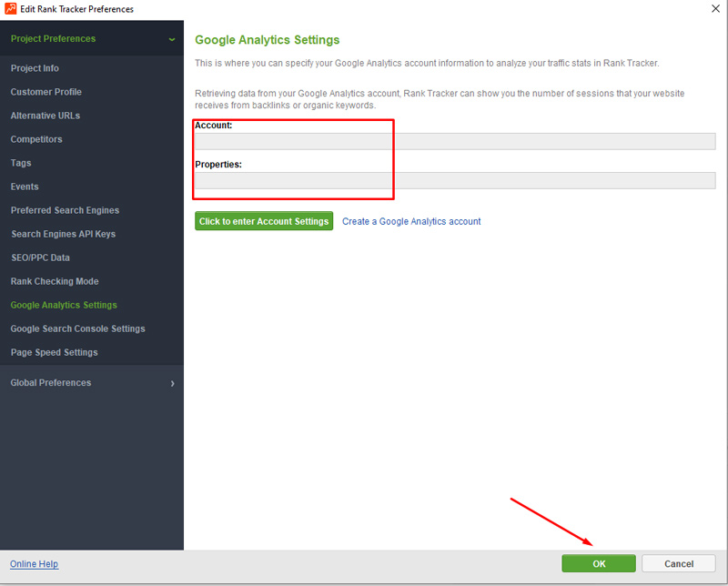The height and width of the screenshot is (586, 728).
Task: Click the Account input field
Action: point(455,142)
